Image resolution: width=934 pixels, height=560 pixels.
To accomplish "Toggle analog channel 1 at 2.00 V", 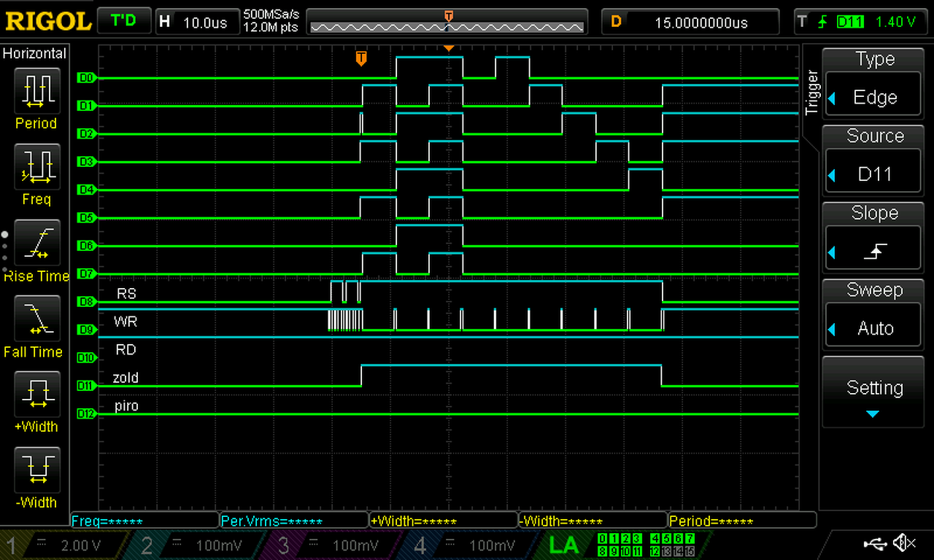I will [66, 545].
